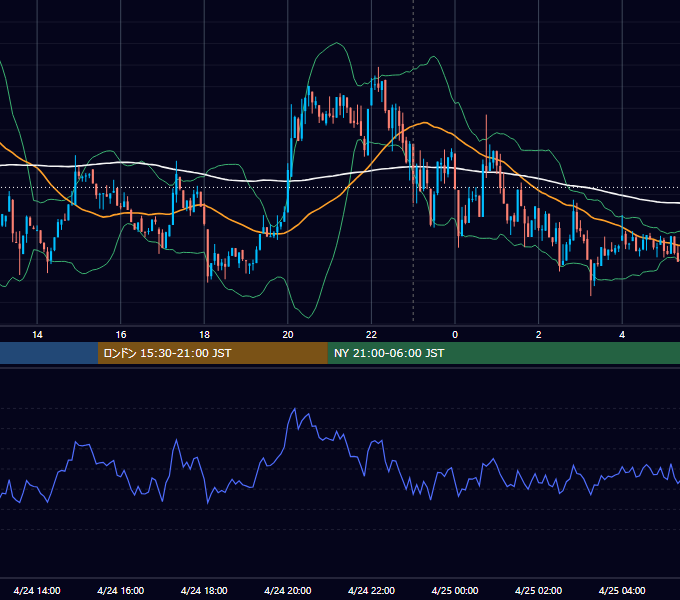Click the 0 hour axis label
680x600 pixels.
455,335
